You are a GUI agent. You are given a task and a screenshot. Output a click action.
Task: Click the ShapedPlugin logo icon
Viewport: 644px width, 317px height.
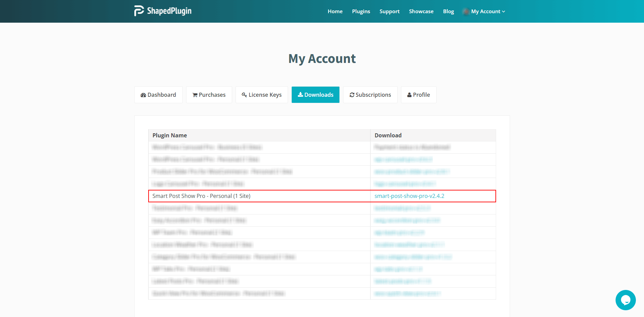139,11
